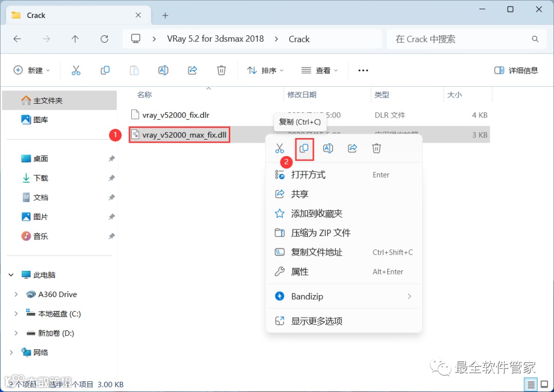Open the Bandizip submenu
Screen dimensions: 554x392
pyautogui.click(x=344, y=296)
